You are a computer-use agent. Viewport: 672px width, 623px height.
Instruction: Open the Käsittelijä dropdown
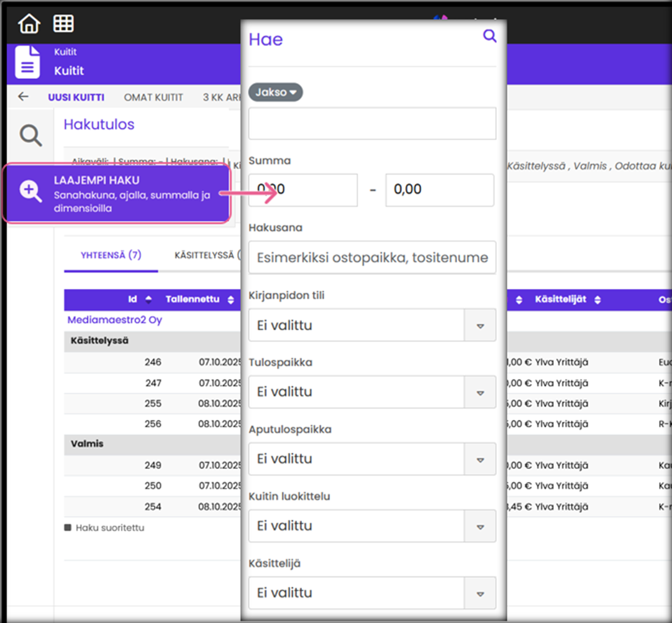click(479, 594)
